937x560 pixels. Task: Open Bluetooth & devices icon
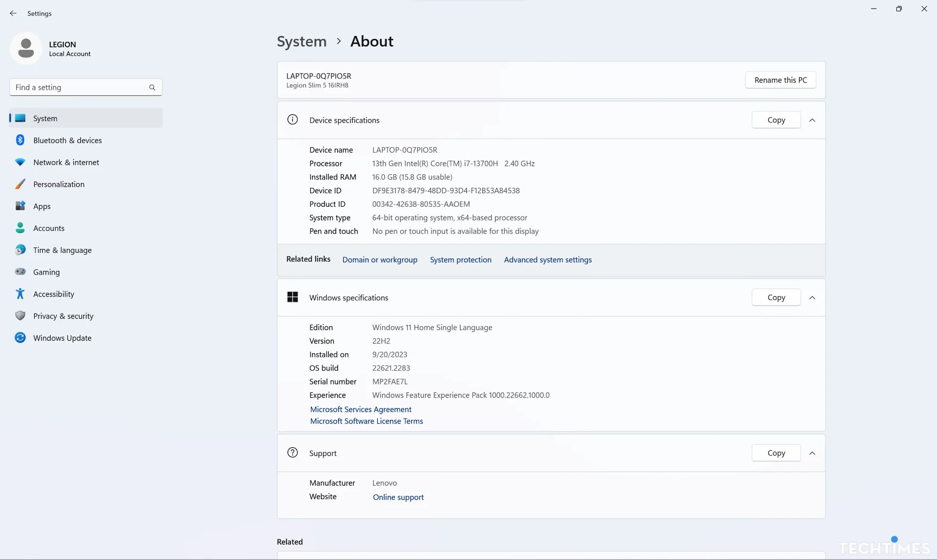point(20,140)
